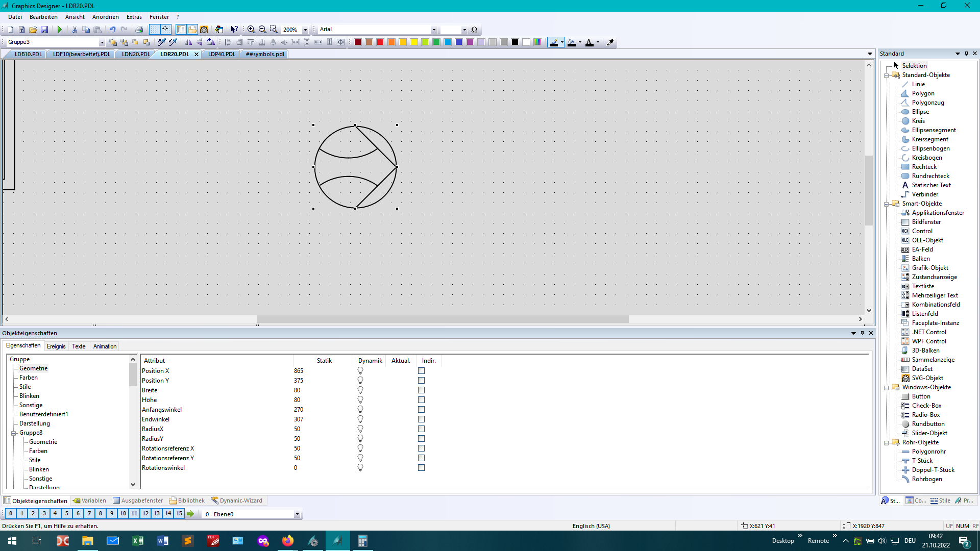Click layer 5 button

(x=66, y=514)
